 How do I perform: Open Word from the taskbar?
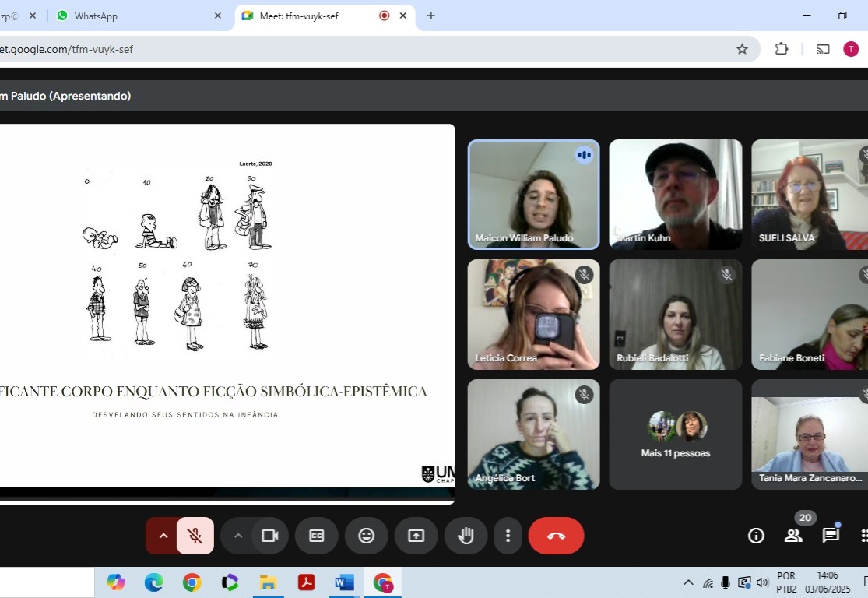344,582
